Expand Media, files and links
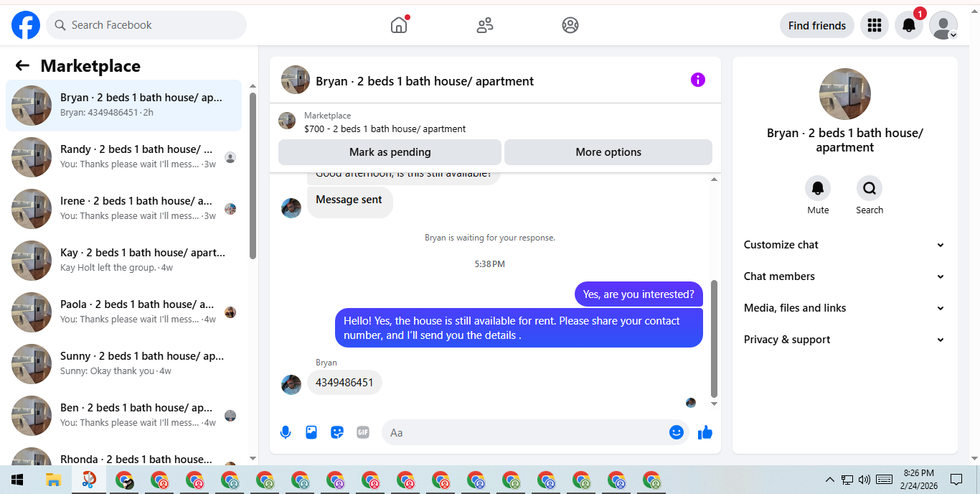The image size is (980, 494). click(845, 308)
